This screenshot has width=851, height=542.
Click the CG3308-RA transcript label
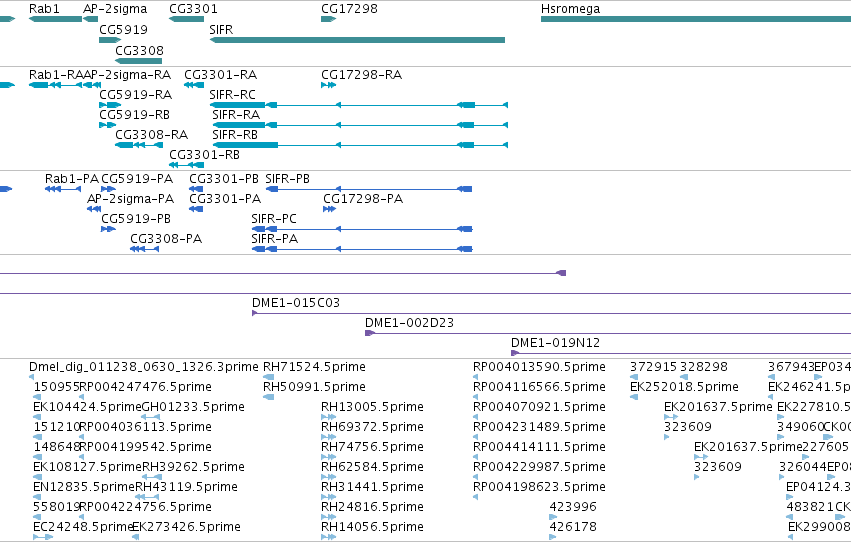(151, 135)
